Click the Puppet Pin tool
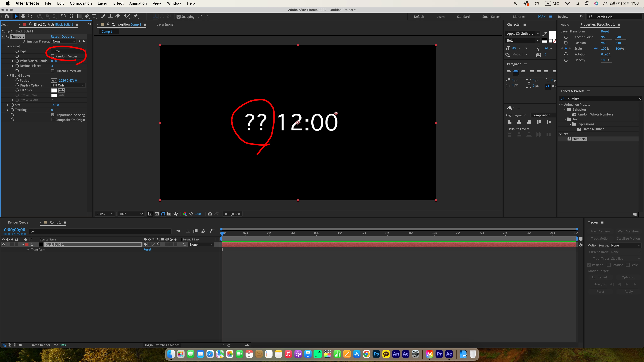The height and width of the screenshot is (362, 644). pyautogui.click(x=136, y=17)
